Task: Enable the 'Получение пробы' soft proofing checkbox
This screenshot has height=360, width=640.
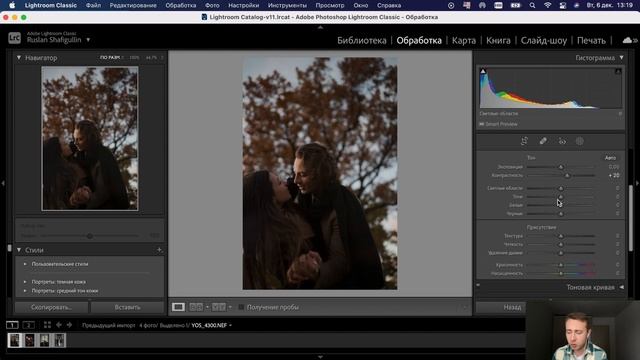Action: [241, 307]
